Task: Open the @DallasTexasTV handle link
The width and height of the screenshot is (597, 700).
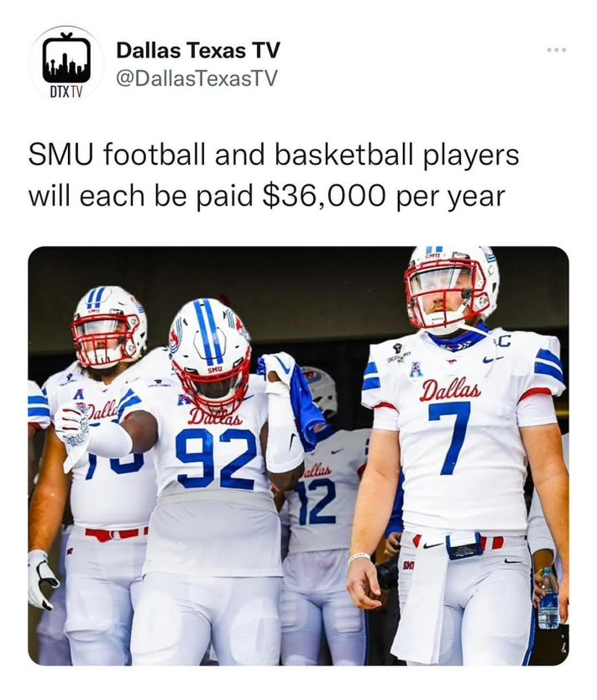Action: click(x=196, y=78)
